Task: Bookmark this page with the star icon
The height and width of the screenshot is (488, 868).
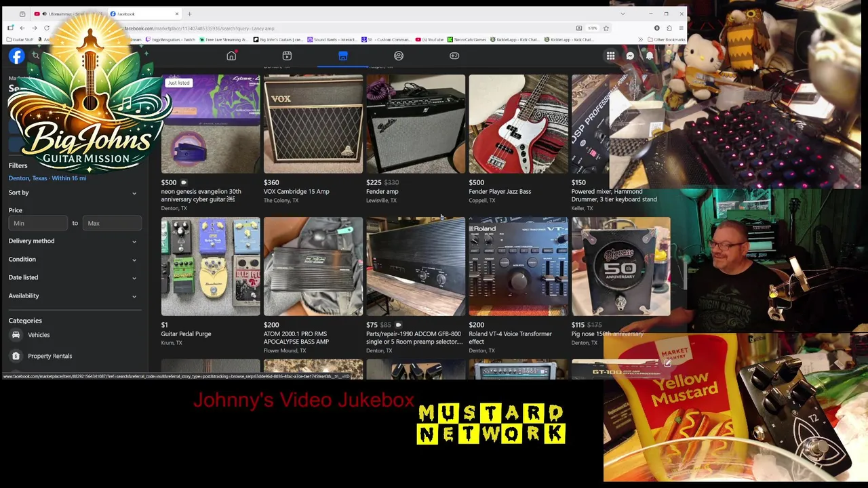Action: pos(606,28)
